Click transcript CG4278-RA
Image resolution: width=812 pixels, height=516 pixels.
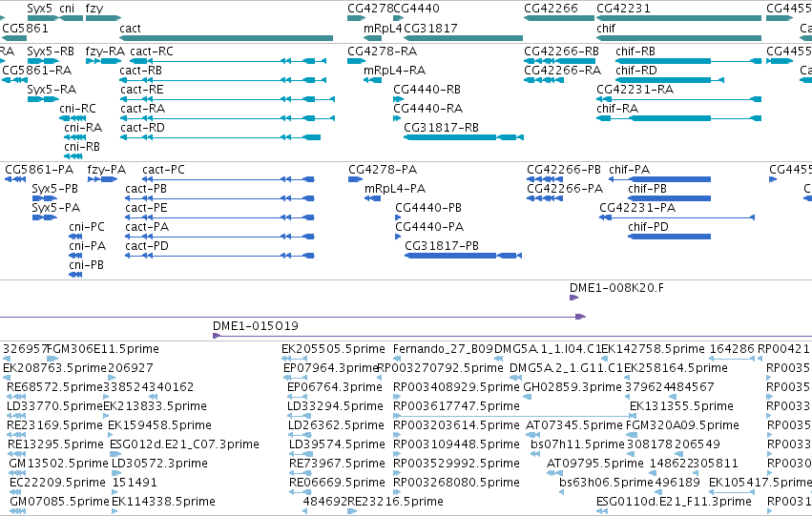point(356,61)
